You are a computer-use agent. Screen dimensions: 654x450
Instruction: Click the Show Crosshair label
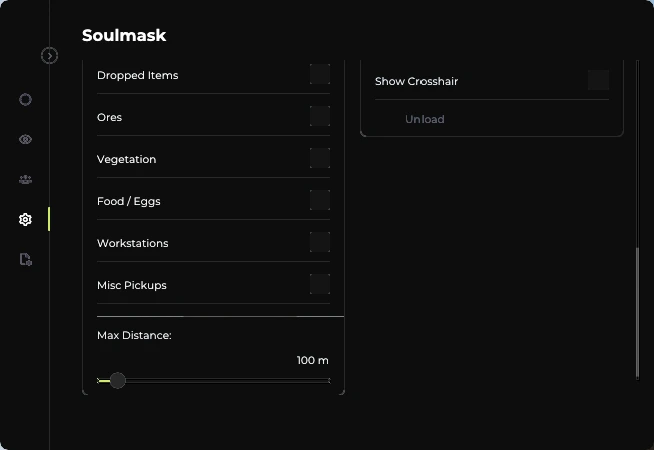point(416,81)
